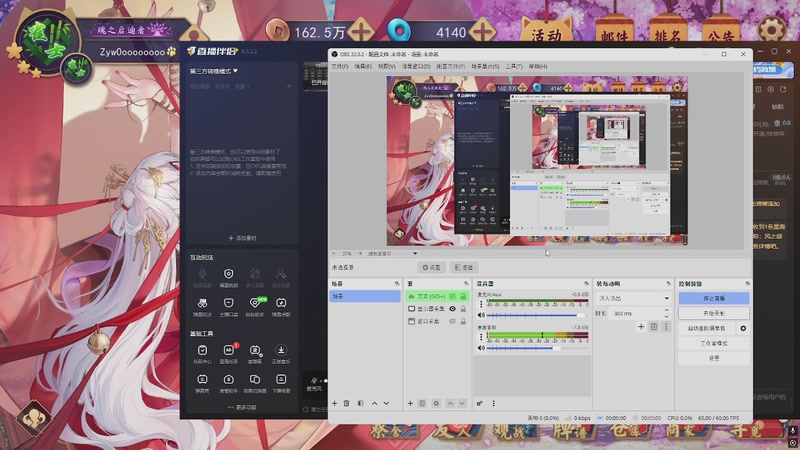Add a new scene with the Scenes dock plus icon

coord(335,403)
